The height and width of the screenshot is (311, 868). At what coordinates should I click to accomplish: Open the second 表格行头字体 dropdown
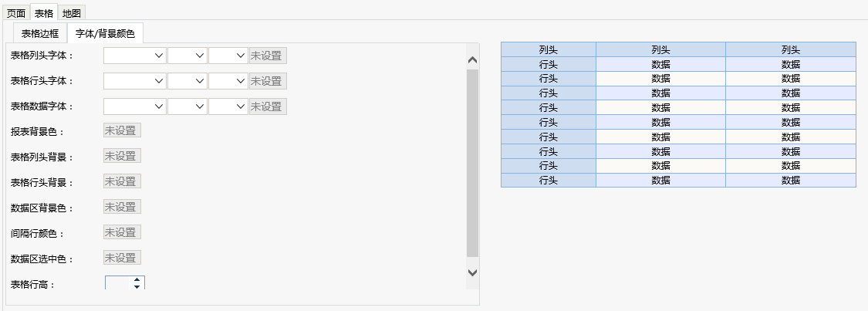pyautogui.click(x=187, y=81)
